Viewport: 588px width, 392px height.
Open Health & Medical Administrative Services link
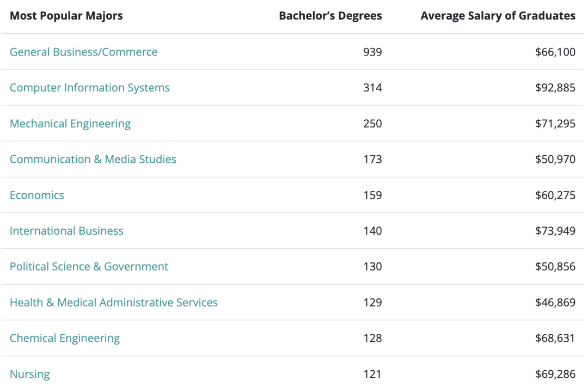tap(114, 302)
